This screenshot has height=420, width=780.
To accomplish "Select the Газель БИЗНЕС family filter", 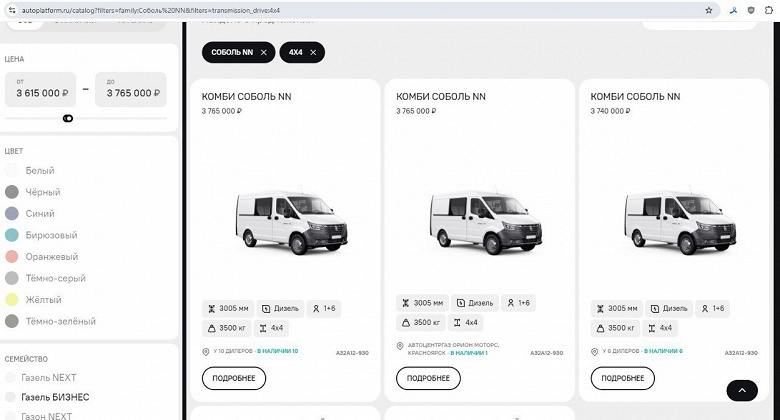I will point(12,397).
